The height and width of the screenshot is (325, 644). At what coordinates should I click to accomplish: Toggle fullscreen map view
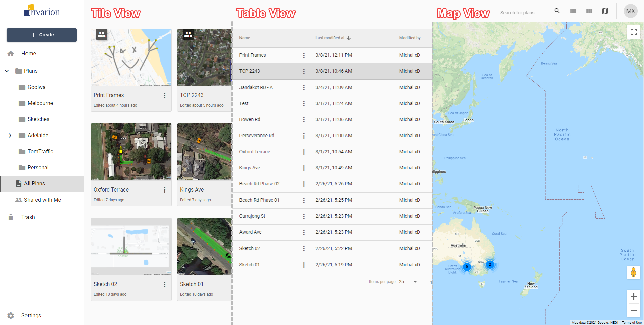pyautogui.click(x=634, y=32)
